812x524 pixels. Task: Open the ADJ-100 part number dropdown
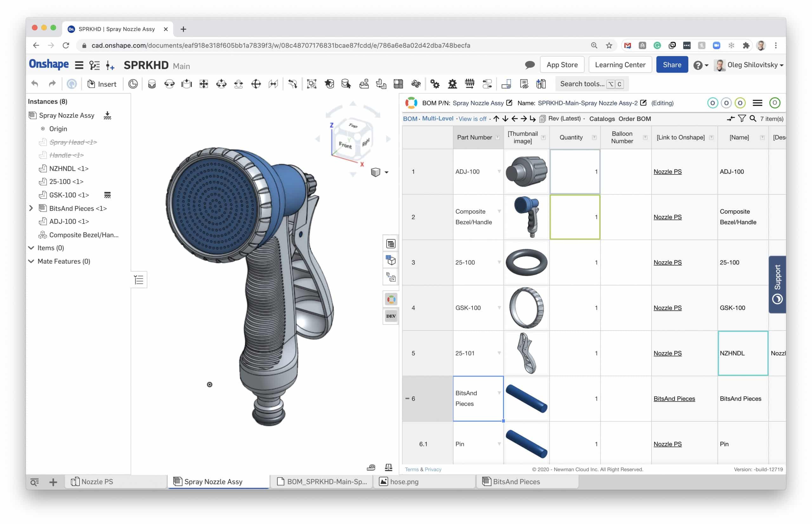499,171
